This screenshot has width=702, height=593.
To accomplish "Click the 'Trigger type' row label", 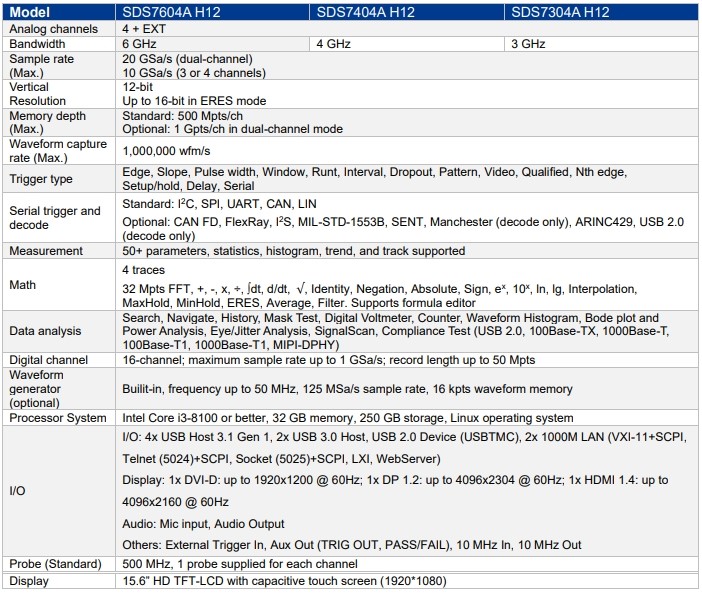I will (x=41, y=179).
